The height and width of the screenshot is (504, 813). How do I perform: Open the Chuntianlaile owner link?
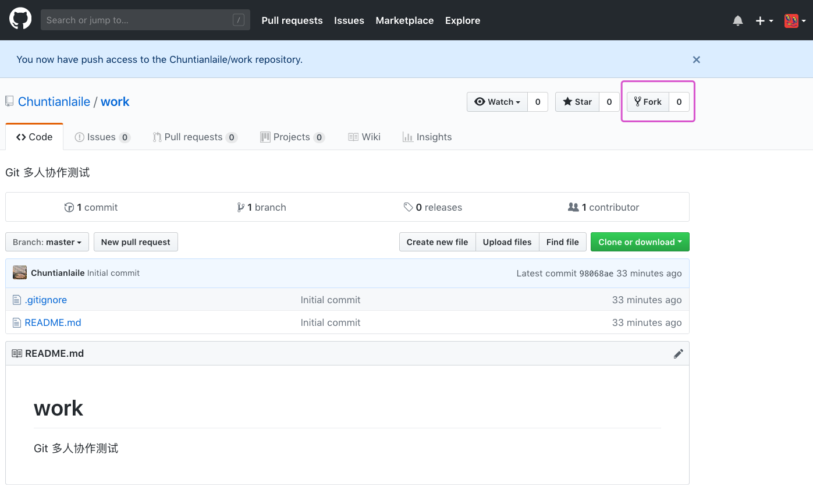(x=54, y=101)
